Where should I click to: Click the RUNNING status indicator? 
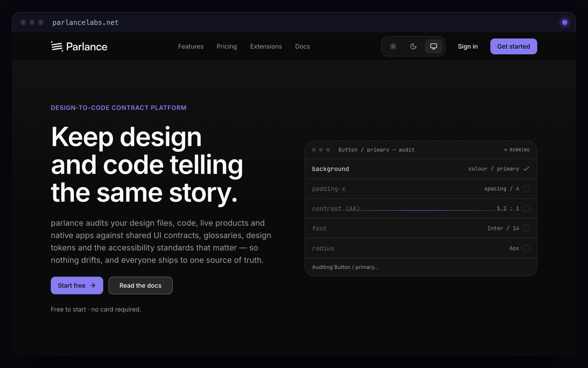pyautogui.click(x=517, y=150)
